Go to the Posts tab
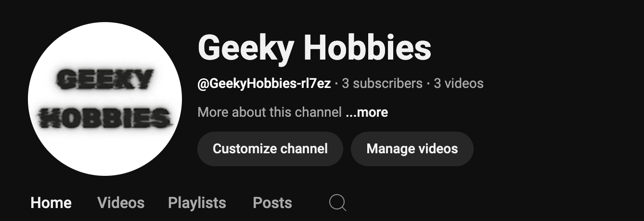Image resolution: width=644 pixels, height=221 pixels. (272, 203)
